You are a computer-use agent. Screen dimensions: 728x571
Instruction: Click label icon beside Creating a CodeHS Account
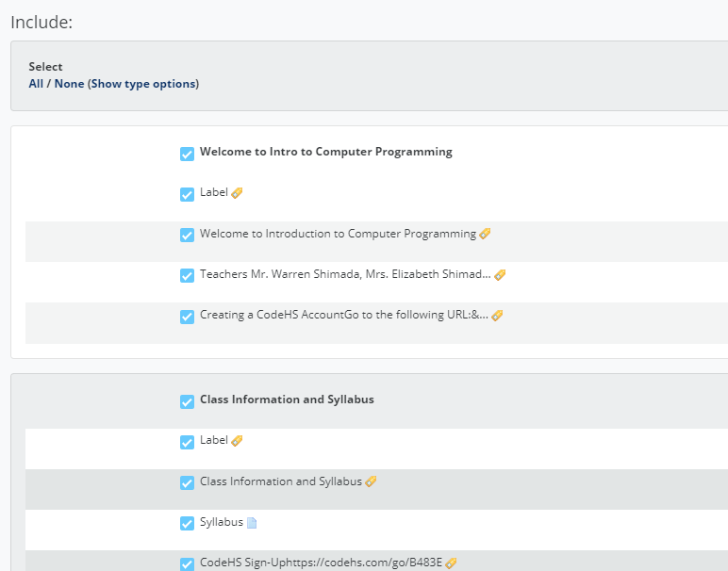497,316
